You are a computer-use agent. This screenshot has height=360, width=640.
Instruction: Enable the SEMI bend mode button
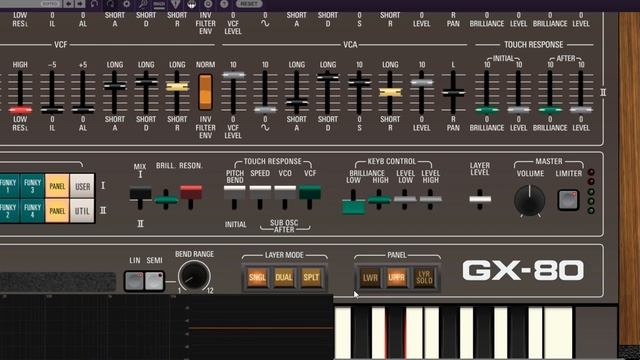(x=154, y=281)
